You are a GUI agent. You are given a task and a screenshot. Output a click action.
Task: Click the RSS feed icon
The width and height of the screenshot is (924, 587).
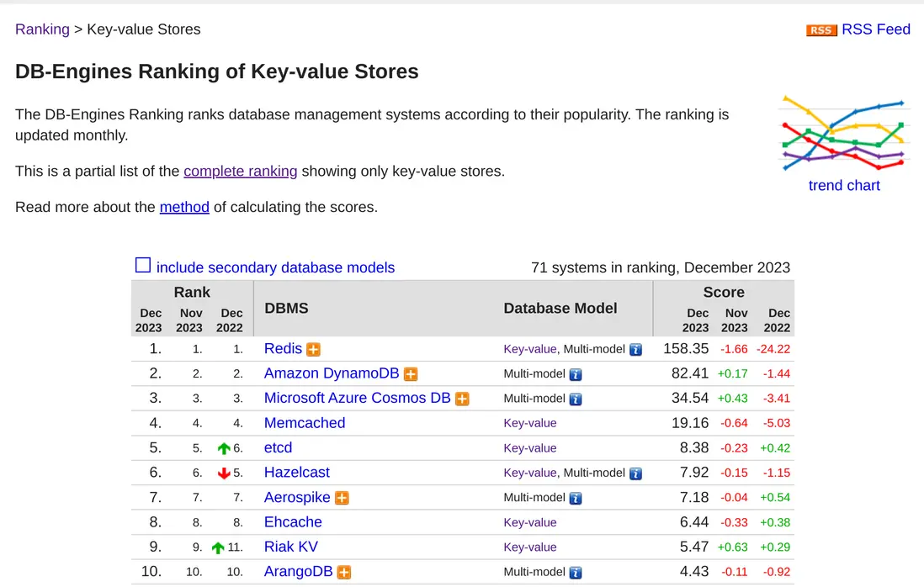820,29
